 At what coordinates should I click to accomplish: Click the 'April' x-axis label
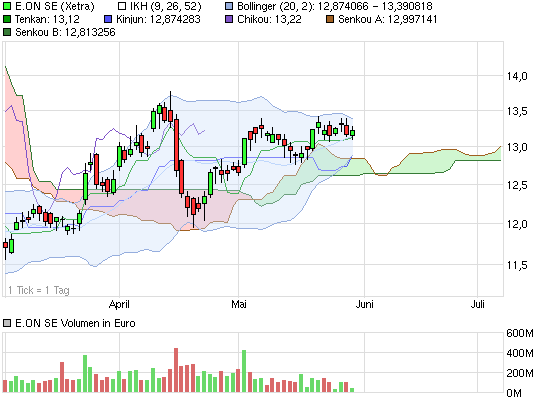tap(119, 304)
